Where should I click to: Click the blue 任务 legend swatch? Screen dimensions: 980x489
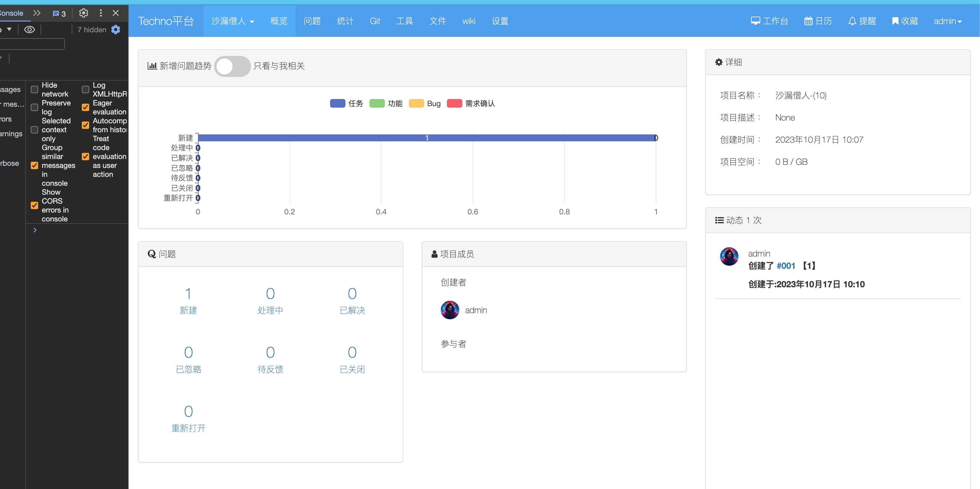[x=337, y=103]
